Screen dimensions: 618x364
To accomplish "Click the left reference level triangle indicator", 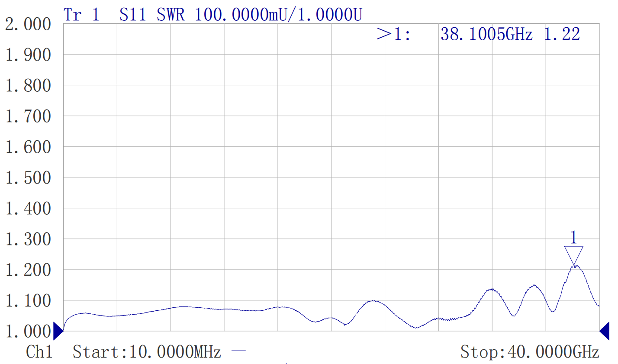I will click(58, 331).
